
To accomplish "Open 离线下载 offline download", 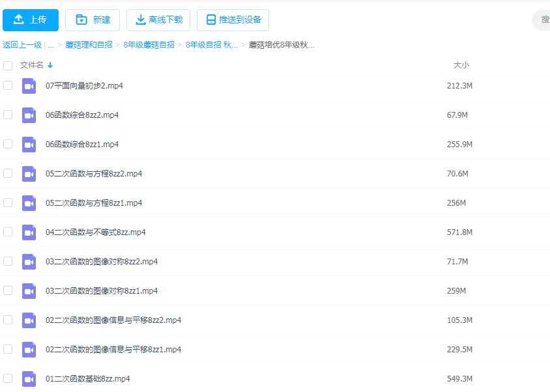I will coord(158,20).
